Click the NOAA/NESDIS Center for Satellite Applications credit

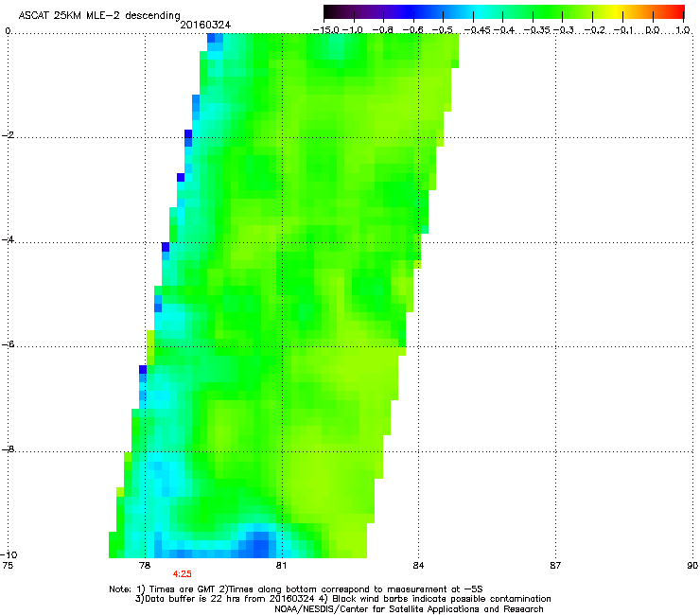409,609
